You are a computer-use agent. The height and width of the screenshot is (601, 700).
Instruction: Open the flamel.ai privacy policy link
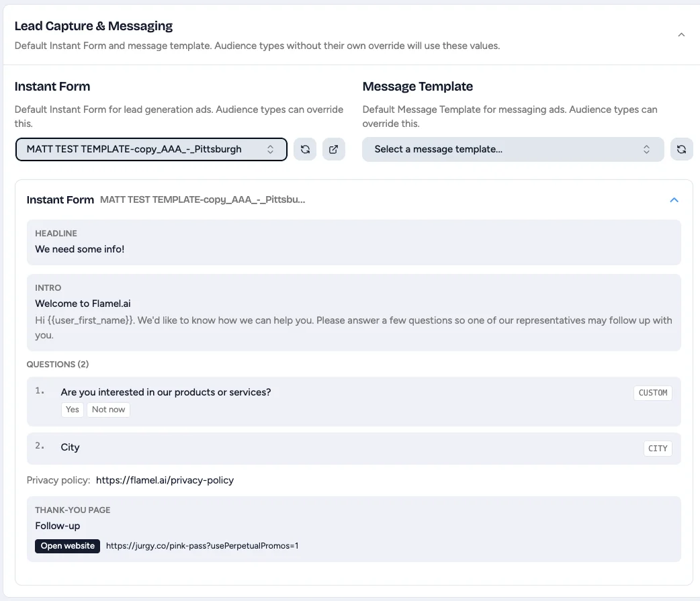[165, 480]
